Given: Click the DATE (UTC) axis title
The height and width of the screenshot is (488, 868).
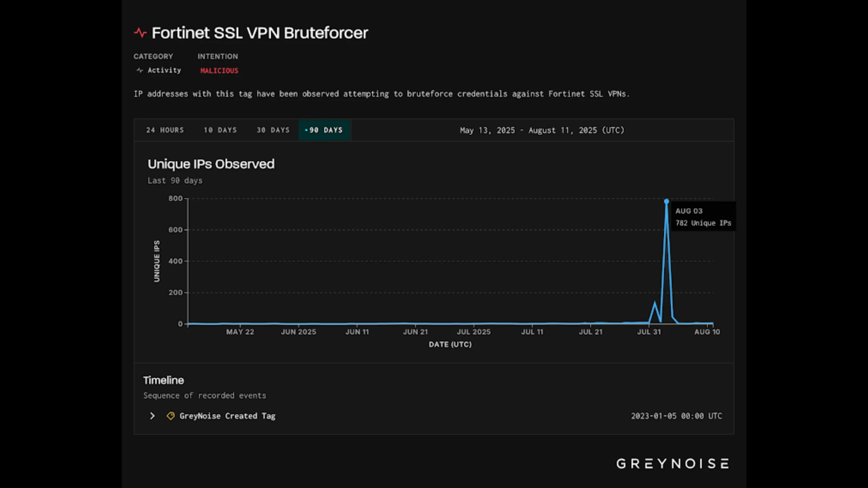Looking at the screenshot, I should point(450,345).
